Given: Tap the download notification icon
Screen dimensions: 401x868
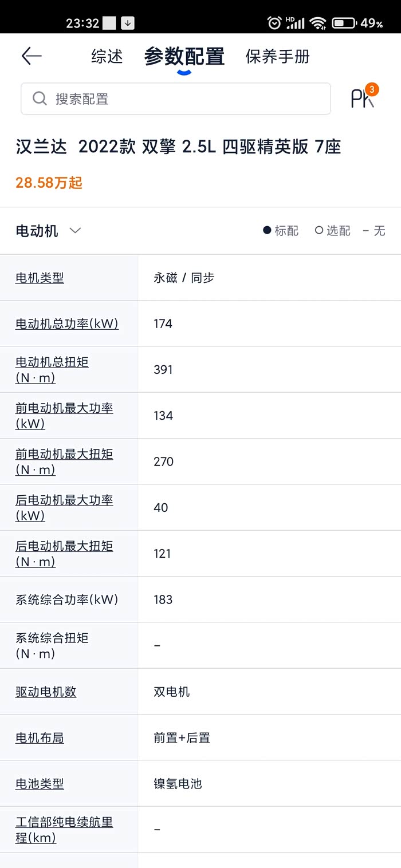Looking at the screenshot, I should coord(128,23).
